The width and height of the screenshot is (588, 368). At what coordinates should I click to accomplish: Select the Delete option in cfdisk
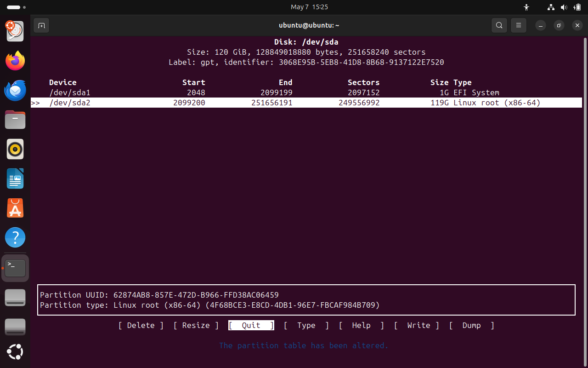141,325
